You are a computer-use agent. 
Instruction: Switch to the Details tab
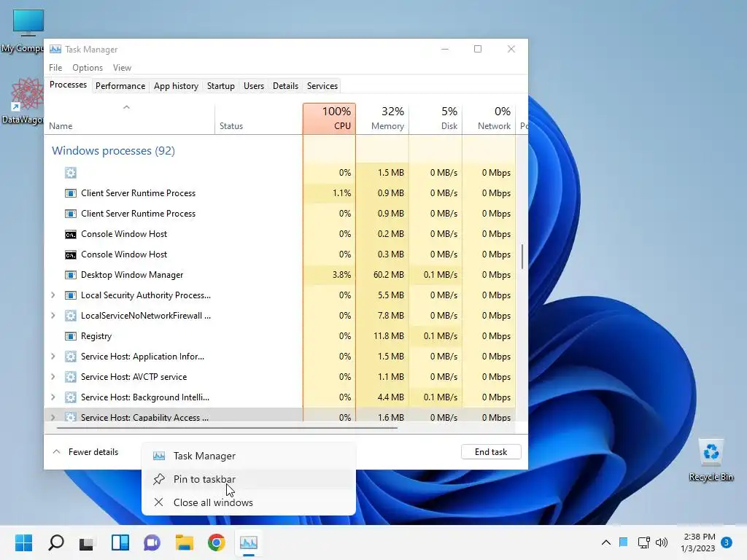(x=285, y=86)
